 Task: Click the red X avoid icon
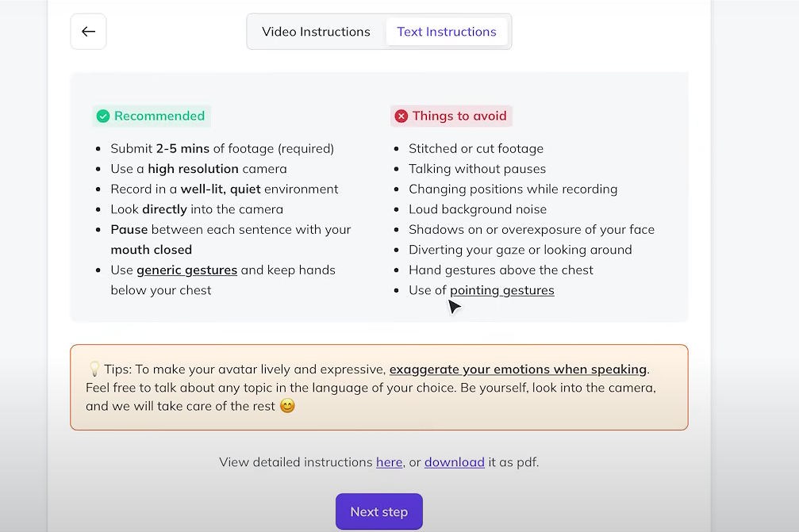[x=401, y=116]
